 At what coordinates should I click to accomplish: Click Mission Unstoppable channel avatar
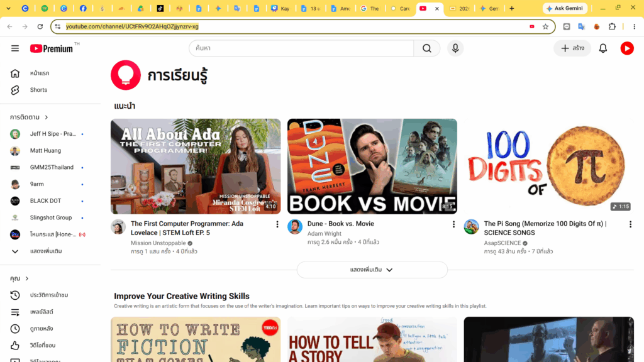118,226
